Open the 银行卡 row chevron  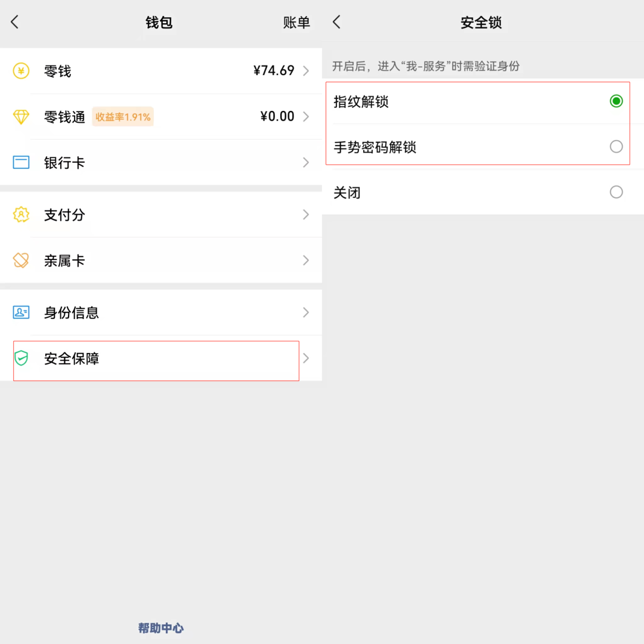(306, 162)
